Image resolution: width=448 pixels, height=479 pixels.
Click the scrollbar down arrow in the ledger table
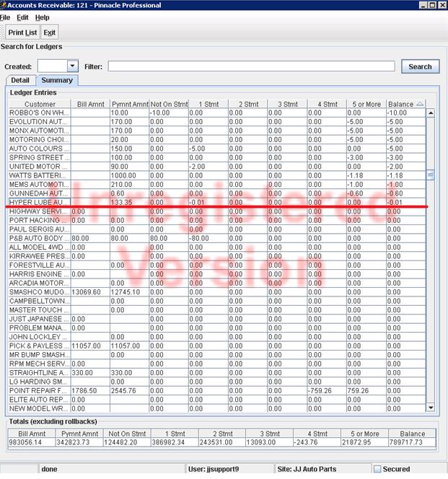[x=431, y=408]
